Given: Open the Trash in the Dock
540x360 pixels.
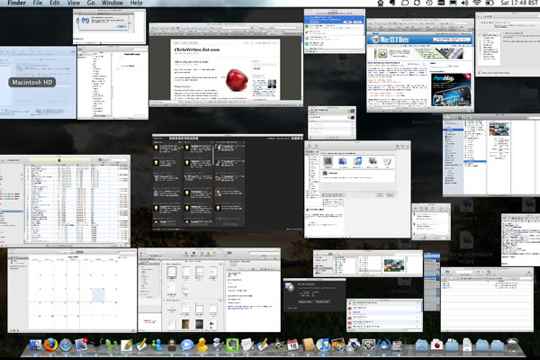Looking at the screenshot, I should (x=513, y=345).
